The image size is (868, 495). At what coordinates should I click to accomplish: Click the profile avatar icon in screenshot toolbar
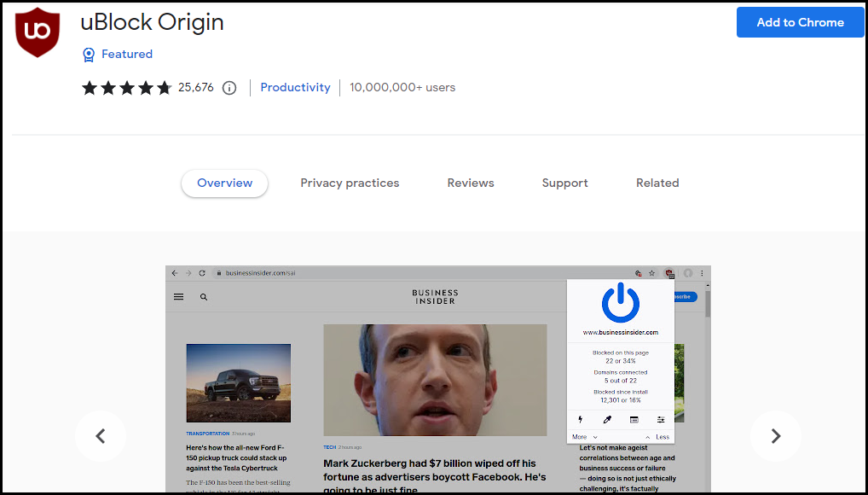pos(688,273)
